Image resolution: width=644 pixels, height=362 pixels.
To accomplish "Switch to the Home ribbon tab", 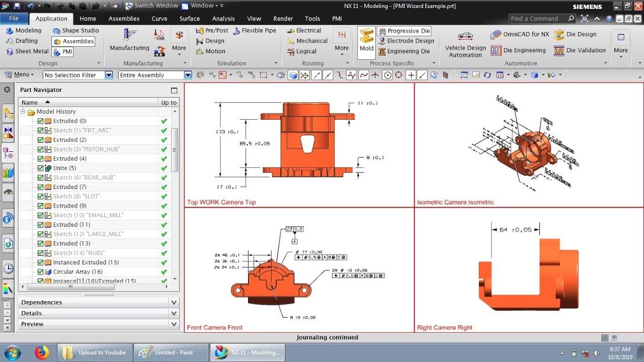I will pos(88,19).
